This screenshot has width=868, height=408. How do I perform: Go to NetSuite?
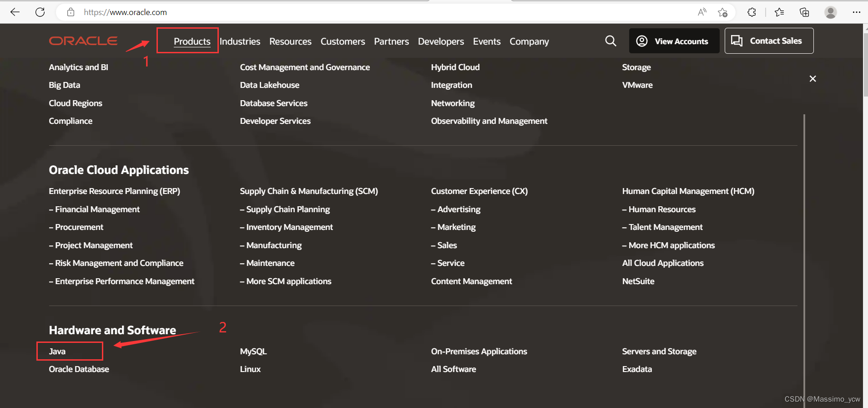638,281
